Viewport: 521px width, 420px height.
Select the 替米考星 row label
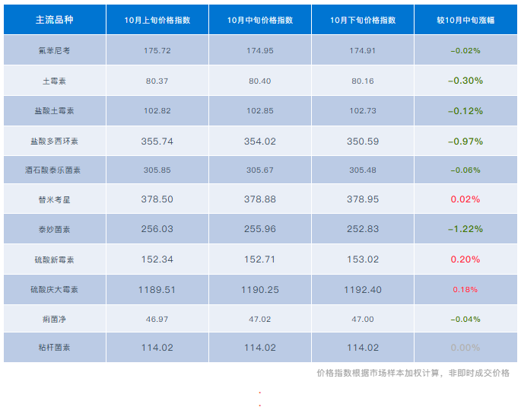click(x=54, y=199)
